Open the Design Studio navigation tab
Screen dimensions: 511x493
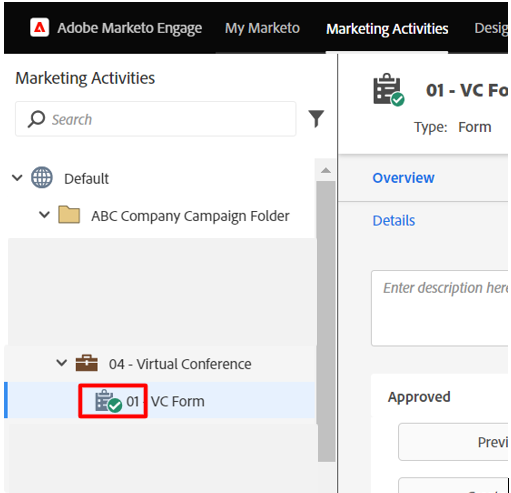pyautogui.click(x=491, y=28)
